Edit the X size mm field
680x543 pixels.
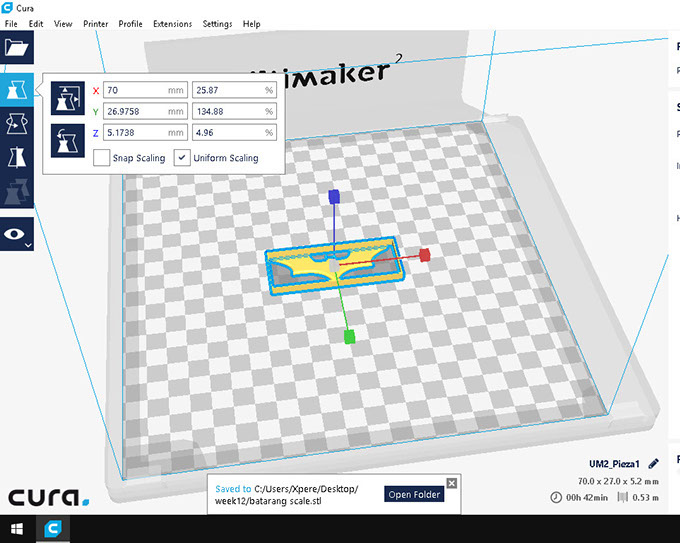click(145, 90)
